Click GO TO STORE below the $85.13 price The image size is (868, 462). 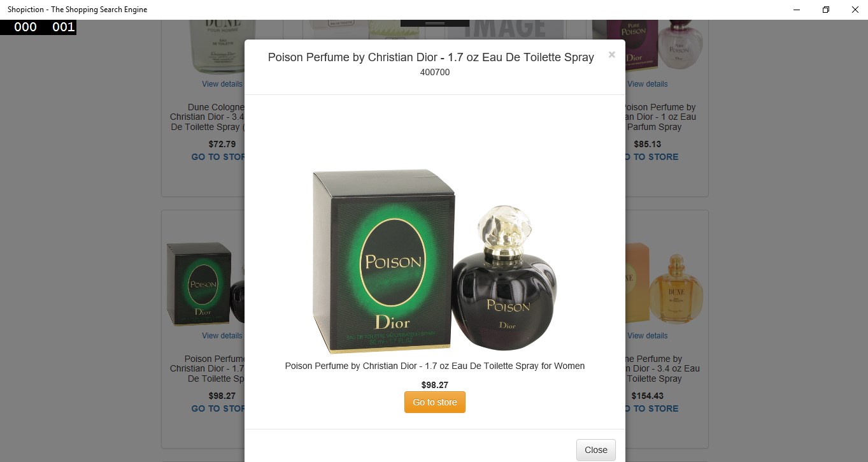(x=652, y=157)
